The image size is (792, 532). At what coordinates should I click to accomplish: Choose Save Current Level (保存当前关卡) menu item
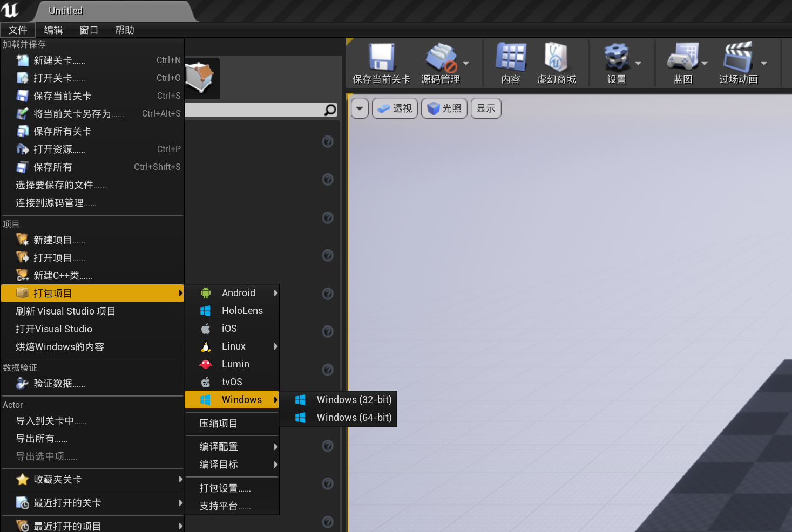tap(92, 96)
